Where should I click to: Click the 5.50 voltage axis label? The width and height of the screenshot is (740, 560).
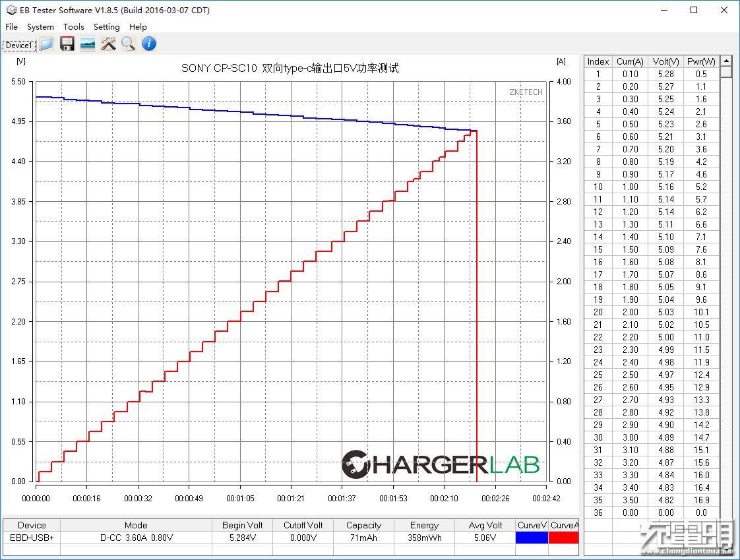[18, 82]
